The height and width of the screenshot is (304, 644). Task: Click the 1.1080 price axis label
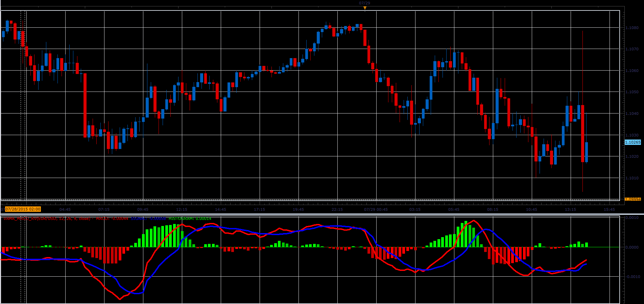(632, 28)
